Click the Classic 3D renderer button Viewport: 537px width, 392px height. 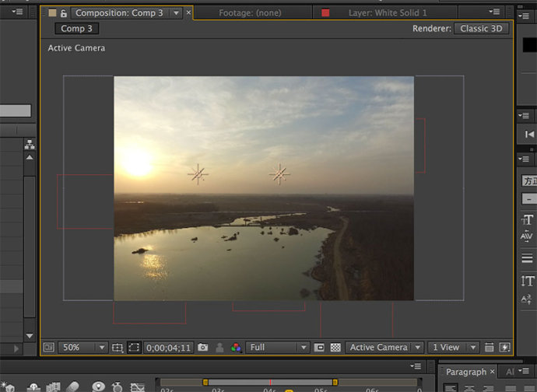click(481, 29)
